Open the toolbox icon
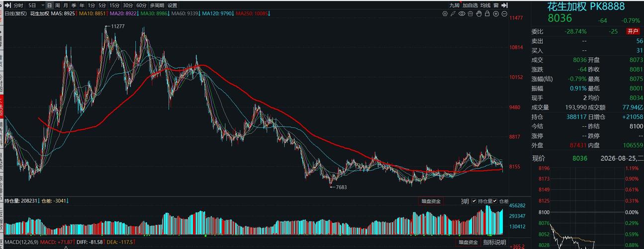 pyautogui.click(x=470, y=14)
